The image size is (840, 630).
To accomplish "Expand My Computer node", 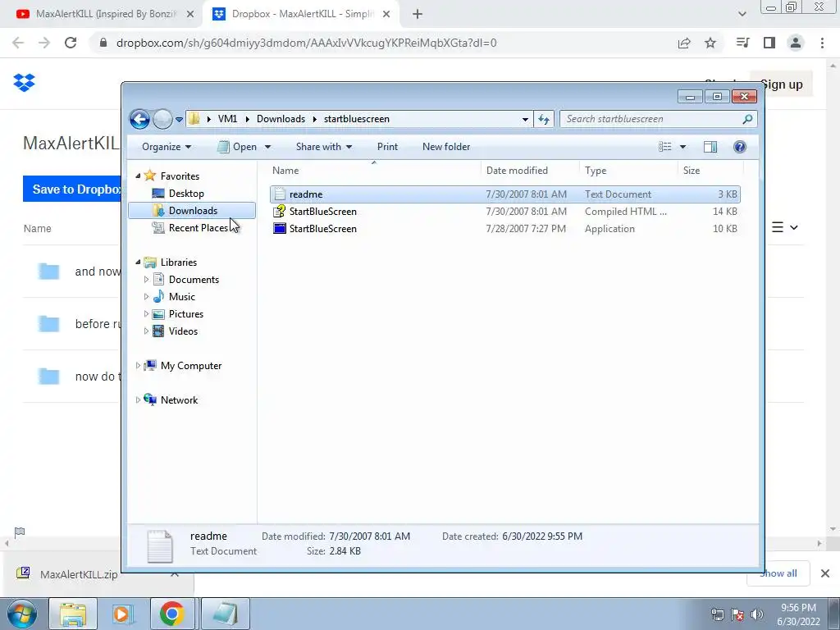I will point(138,365).
